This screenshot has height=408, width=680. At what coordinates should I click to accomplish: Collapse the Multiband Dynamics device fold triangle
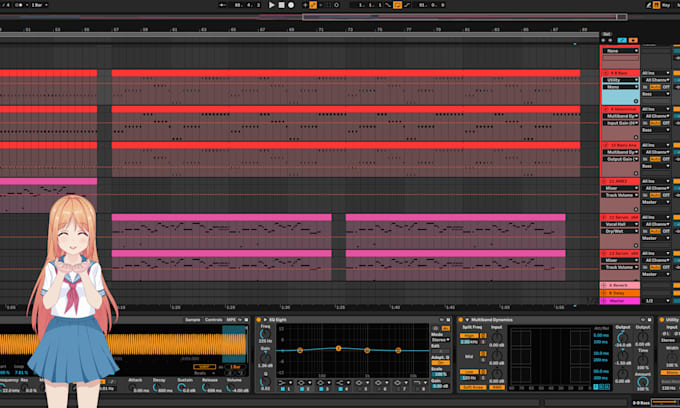pos(467,320)
